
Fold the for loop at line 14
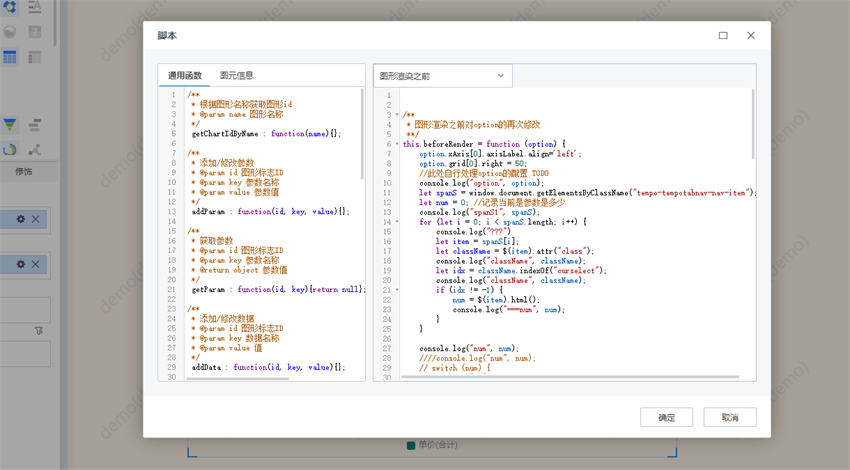pyautogui.click(x=397, y=222)
